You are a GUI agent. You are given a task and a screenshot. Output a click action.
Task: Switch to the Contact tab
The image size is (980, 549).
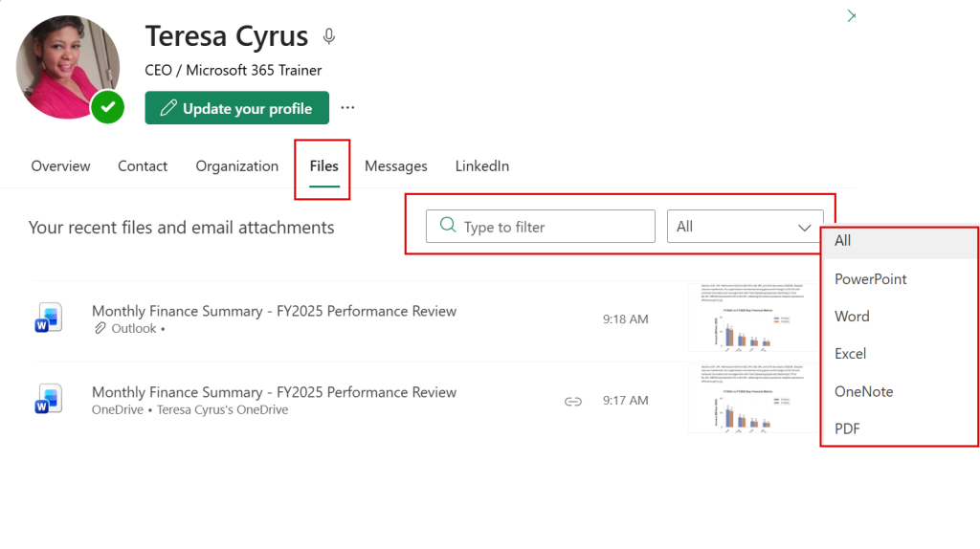[x=143, y=166]
